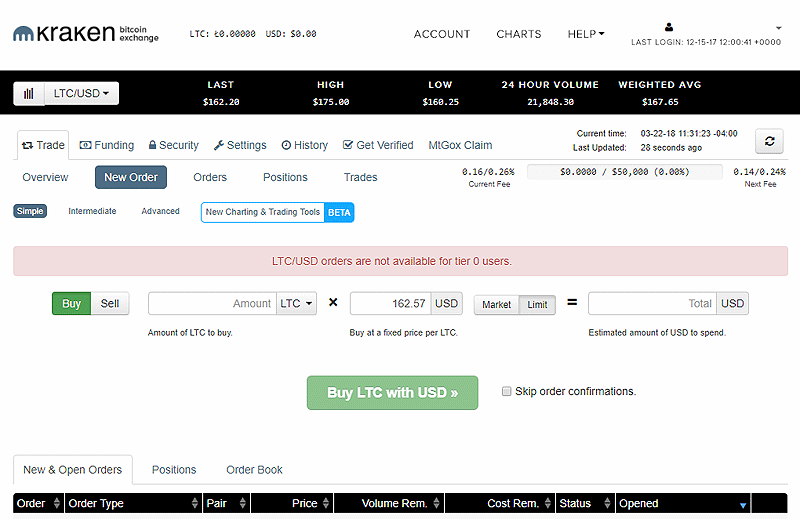Click the Buy LTC with USD button

pos(392,393)
